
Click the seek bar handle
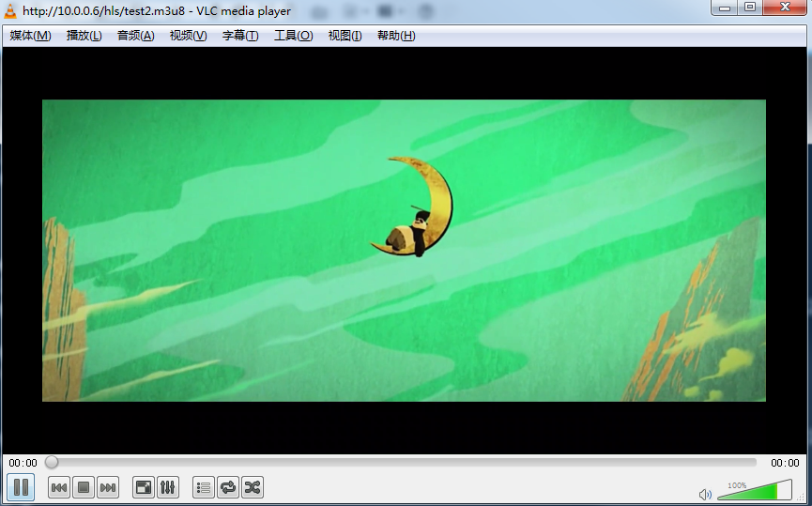pos(52,462)
